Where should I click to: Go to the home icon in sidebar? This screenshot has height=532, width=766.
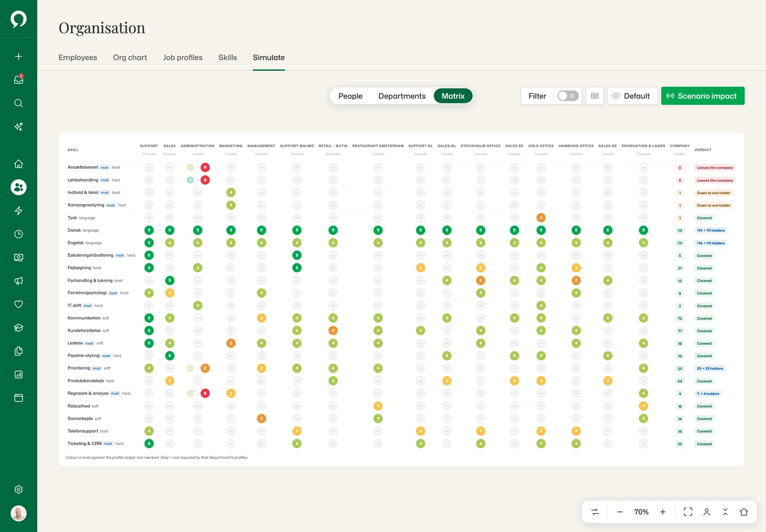[x=19, y=164]
